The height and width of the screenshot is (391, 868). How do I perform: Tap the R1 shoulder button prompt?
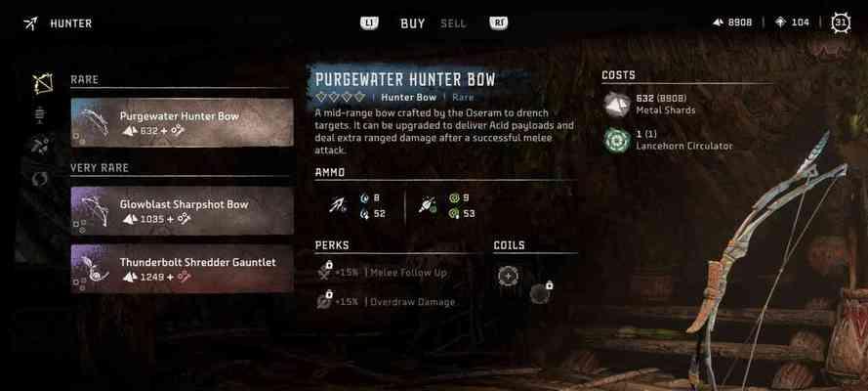499,22
